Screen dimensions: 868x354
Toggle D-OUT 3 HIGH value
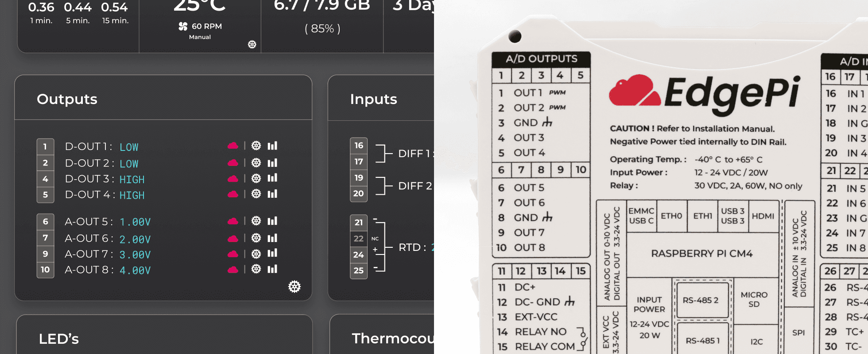132,180
